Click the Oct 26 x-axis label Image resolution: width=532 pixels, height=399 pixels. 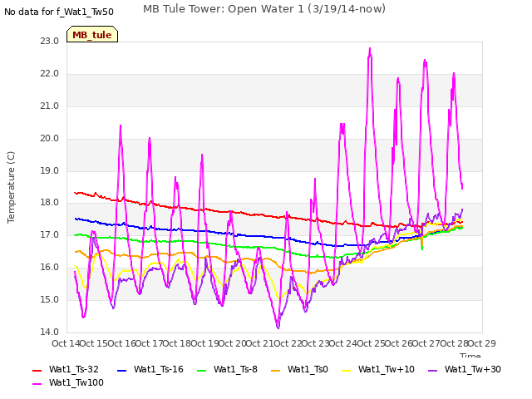pos(399,343)
